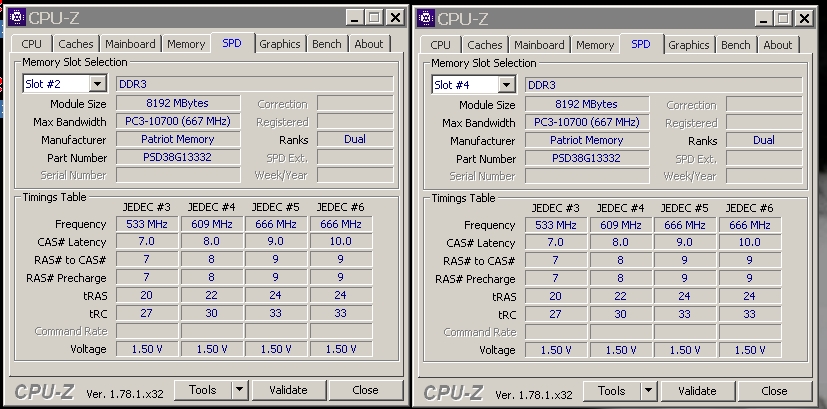The height and width of the screenshot is (409, 827).
Task: Click tRC value 30 in right window
Action: coord(620,315)
